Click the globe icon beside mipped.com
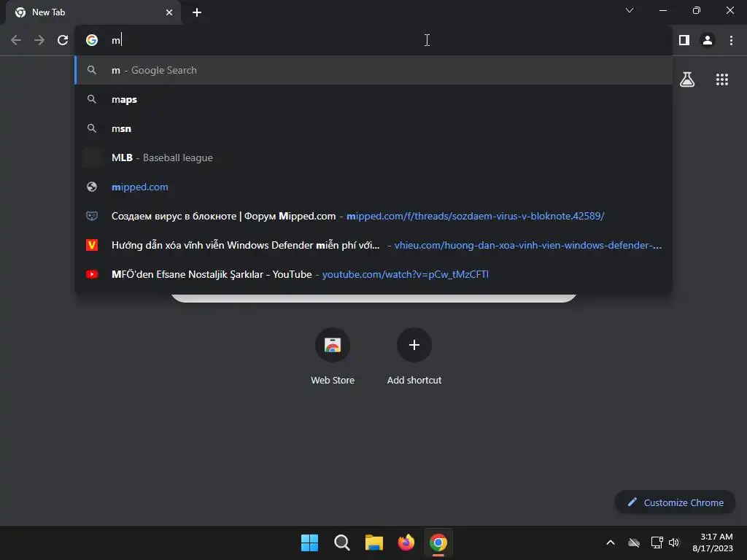 click(x=92, y=187)
